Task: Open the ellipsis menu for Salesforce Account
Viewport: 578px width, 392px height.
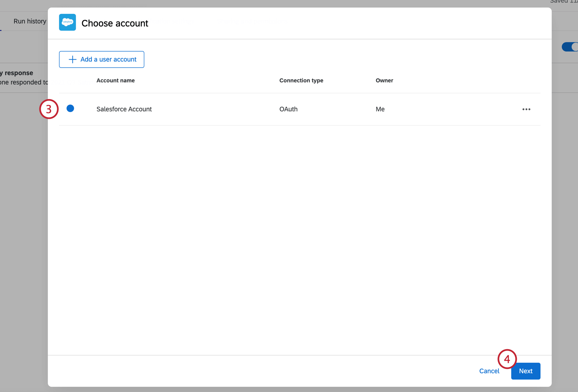Action: [x=526, y=109]
